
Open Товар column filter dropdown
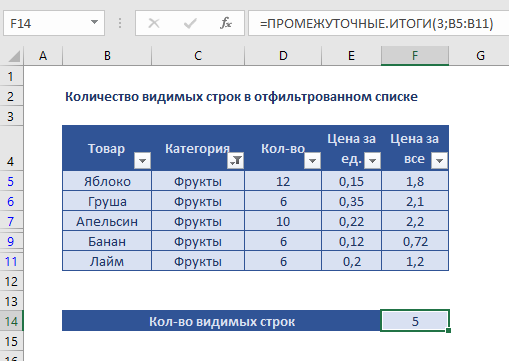pyautogui.click(x=142, y=161)
